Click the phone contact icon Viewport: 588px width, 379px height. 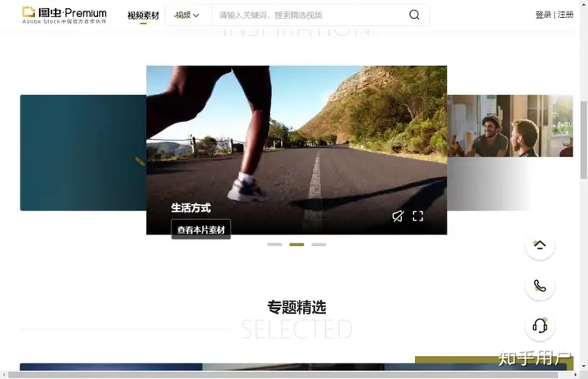coord(540,286)
